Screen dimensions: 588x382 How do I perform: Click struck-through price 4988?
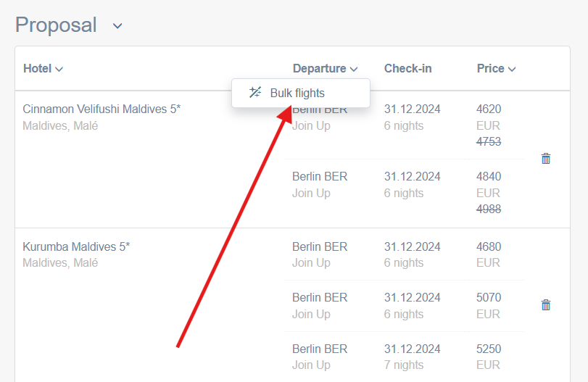pos(488,209)
